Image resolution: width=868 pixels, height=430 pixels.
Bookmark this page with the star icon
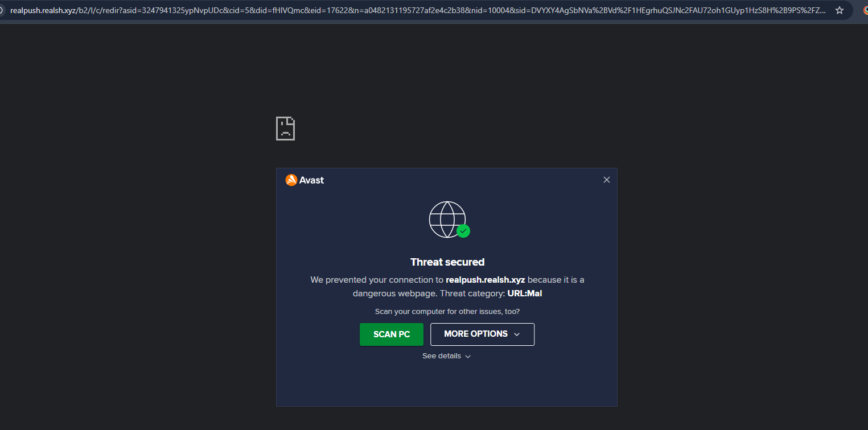839,10
